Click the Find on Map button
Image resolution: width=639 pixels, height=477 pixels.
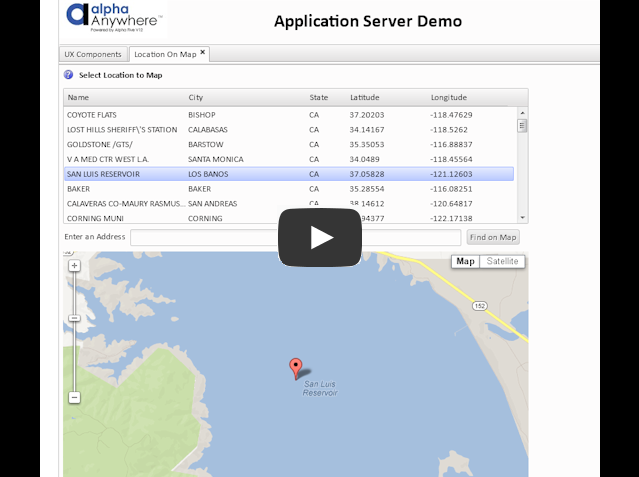click(493, 237)
